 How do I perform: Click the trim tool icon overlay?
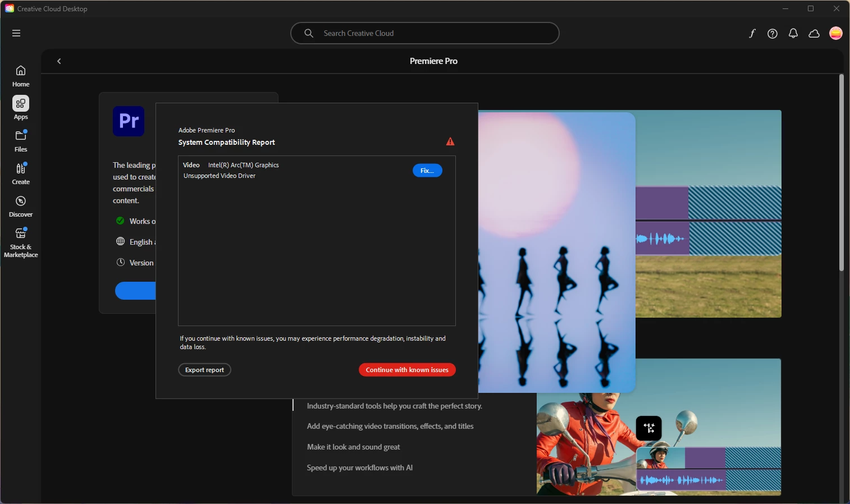pos(649,428)
